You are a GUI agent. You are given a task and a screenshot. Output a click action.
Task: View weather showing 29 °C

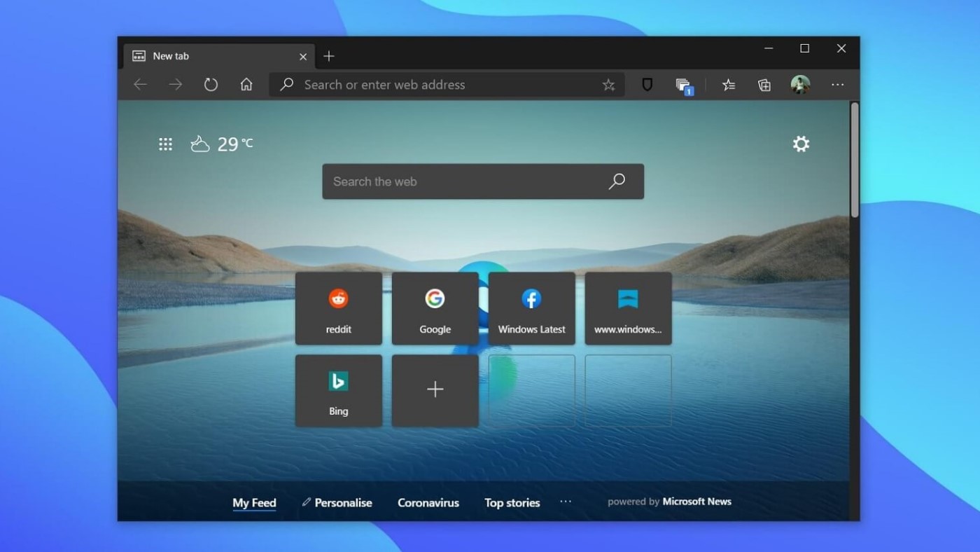222,144
